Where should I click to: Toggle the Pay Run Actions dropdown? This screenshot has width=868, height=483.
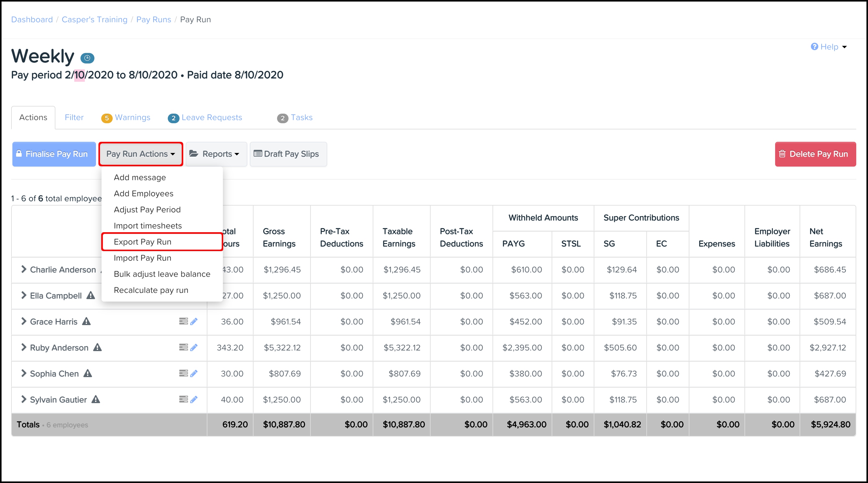click(141, 154)
